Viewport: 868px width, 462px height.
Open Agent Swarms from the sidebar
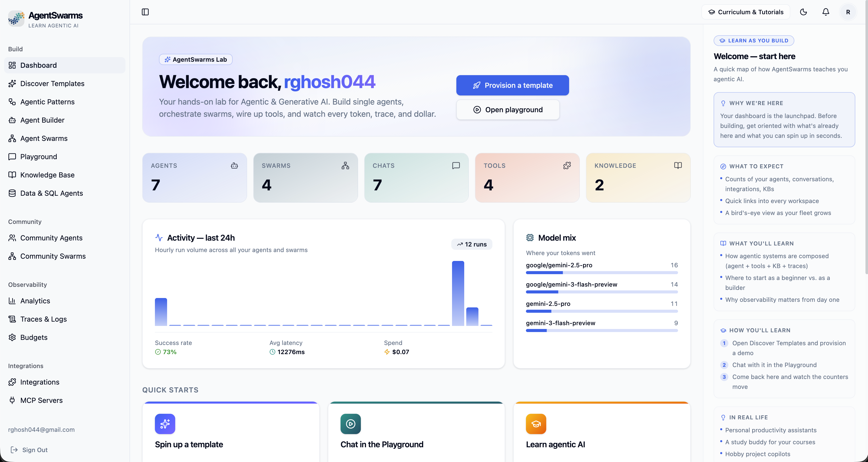click(43, 138)
